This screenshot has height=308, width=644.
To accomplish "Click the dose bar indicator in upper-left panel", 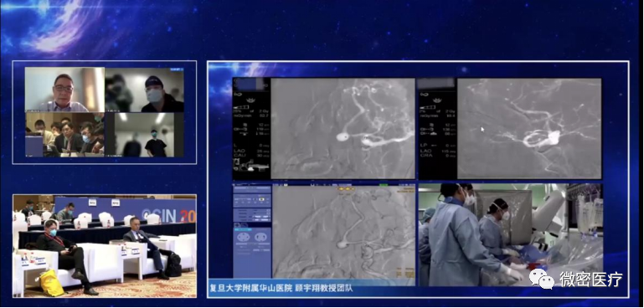I will coord(241,107).
